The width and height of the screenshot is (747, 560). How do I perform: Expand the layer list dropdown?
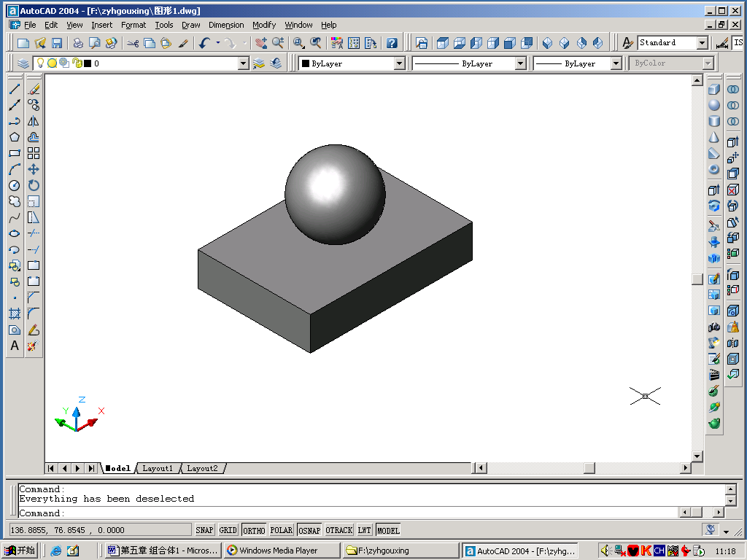pos(244,63)
